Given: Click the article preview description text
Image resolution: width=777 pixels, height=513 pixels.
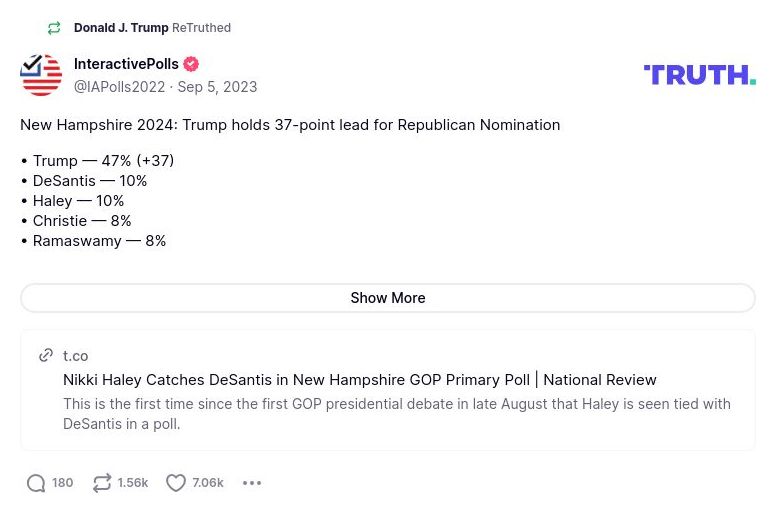Looking at the screenshot, I should point(397,413).
